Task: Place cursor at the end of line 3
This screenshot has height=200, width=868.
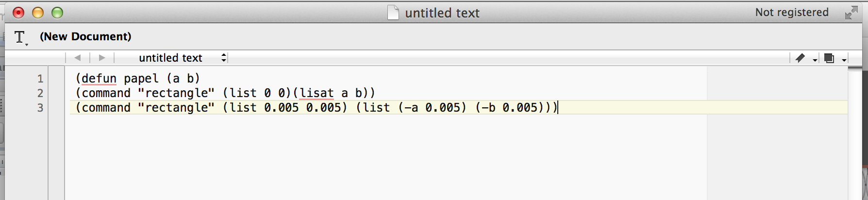Action: [x=558, y=108]
